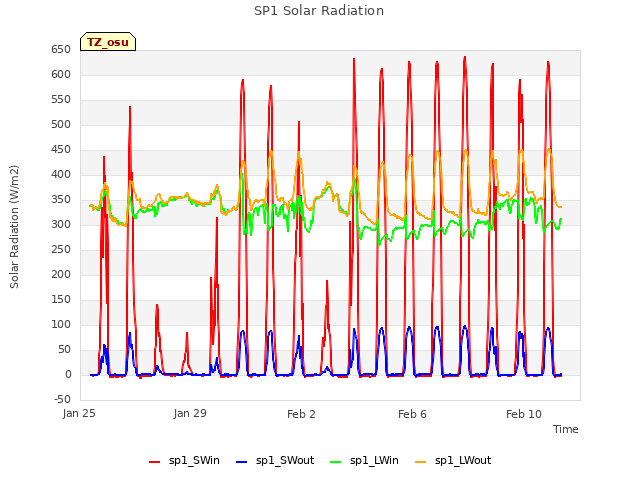The width and height of the screenshot is (640, 480).
Task: Click the 400 y-axis tick label
Action: 61,175
